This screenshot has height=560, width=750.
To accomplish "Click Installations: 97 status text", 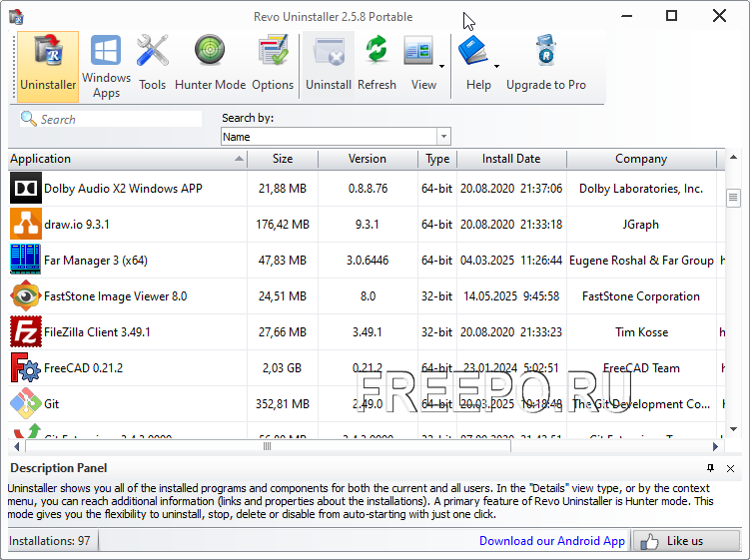I will click(50, 541).
